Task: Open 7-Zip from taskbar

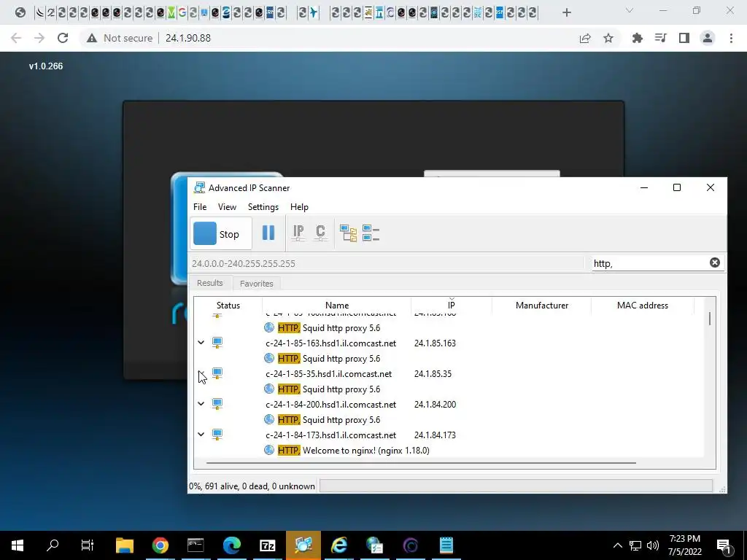Action: (x=267, y=545)
